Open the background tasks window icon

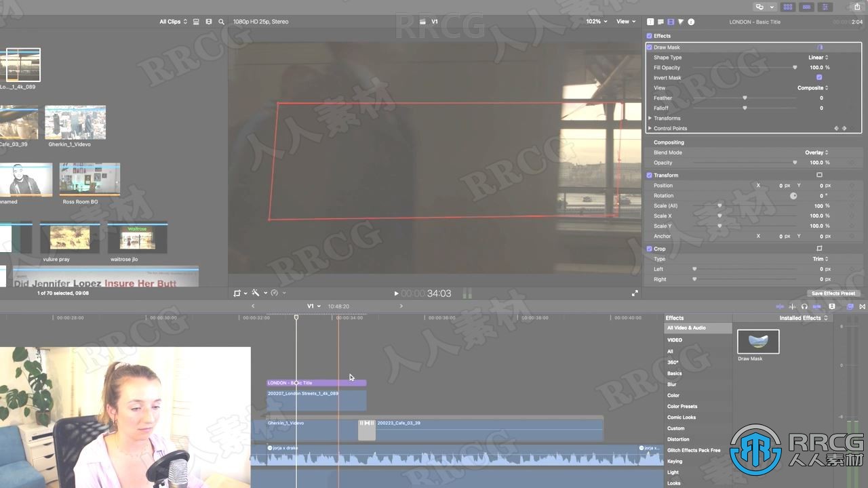(759, 7)
